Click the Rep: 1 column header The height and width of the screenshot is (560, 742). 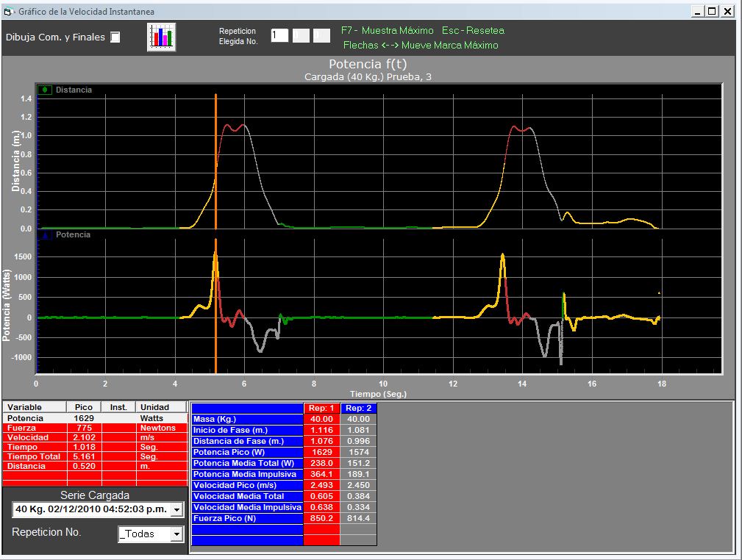pos(321,408)
